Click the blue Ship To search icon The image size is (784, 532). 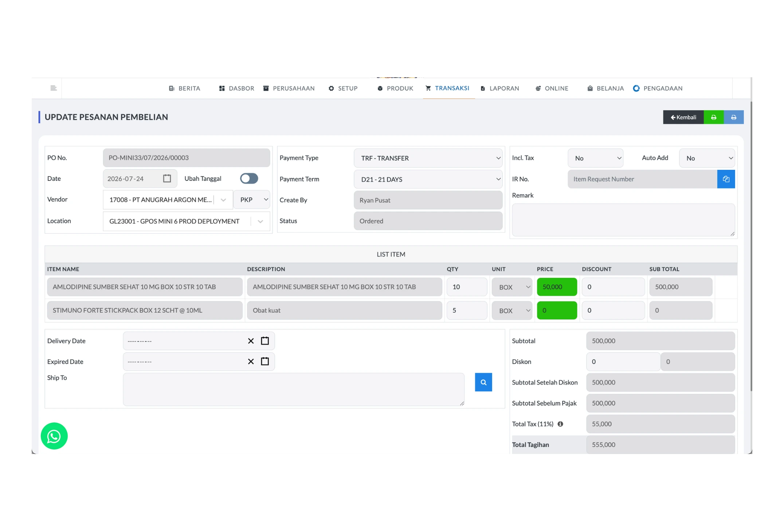(x=483, y=382)
